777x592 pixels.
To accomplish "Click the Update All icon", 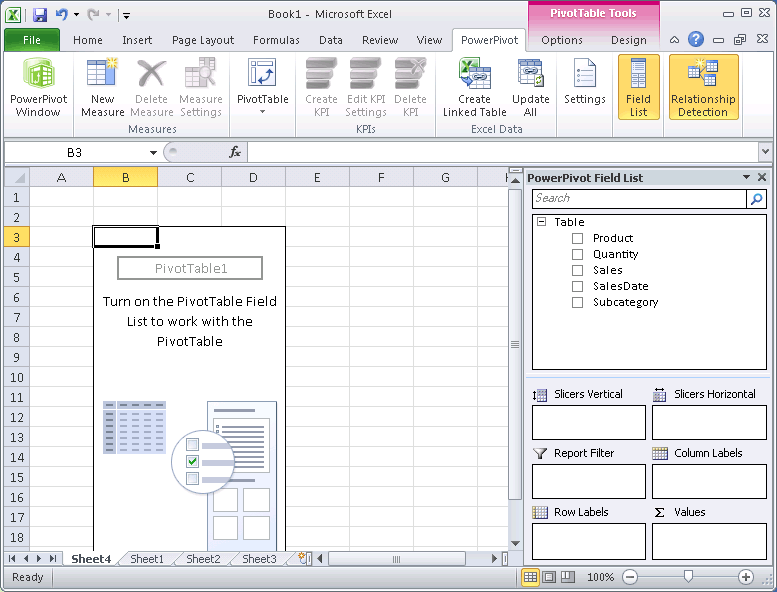I will pos(531,73).
